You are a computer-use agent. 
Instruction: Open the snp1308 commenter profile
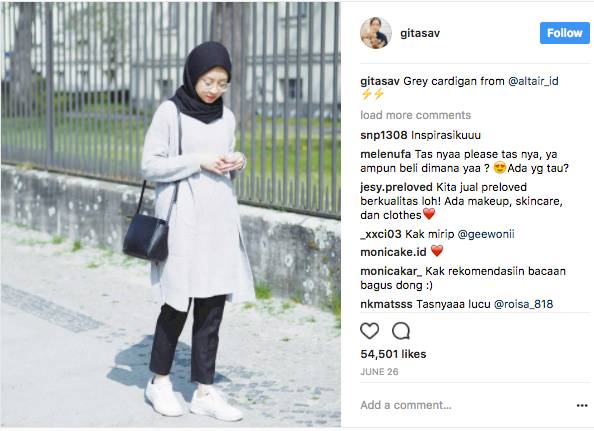(x=384, y=135)
